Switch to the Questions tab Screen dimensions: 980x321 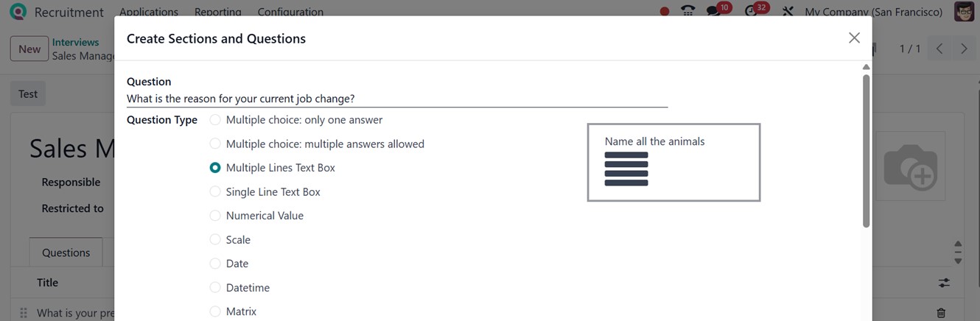point(66,253)
